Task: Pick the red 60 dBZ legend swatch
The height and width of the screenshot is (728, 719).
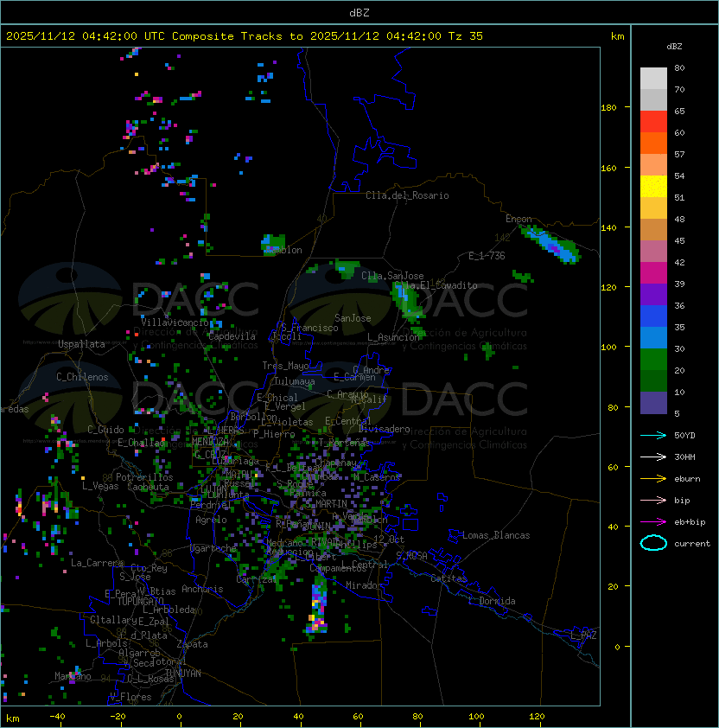Action: [653, 122]
